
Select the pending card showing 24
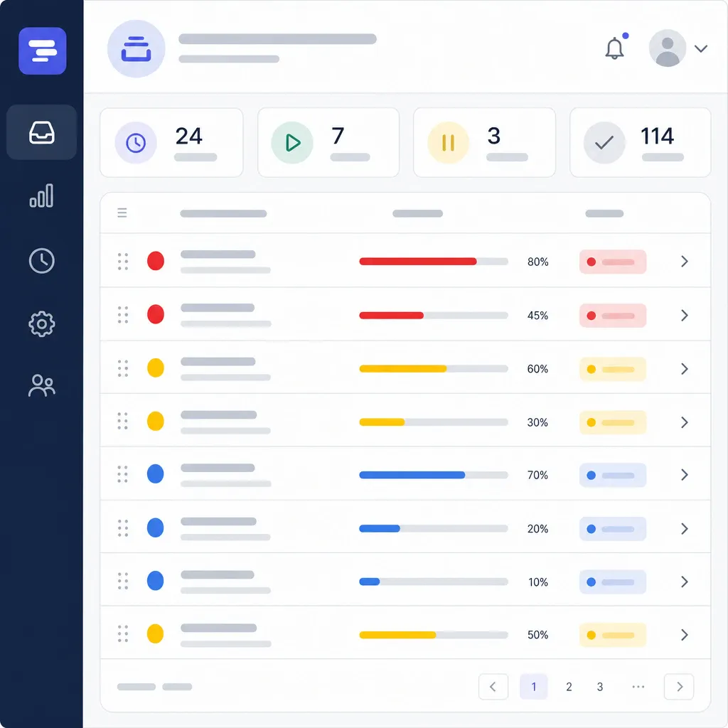tap(171, 142)
